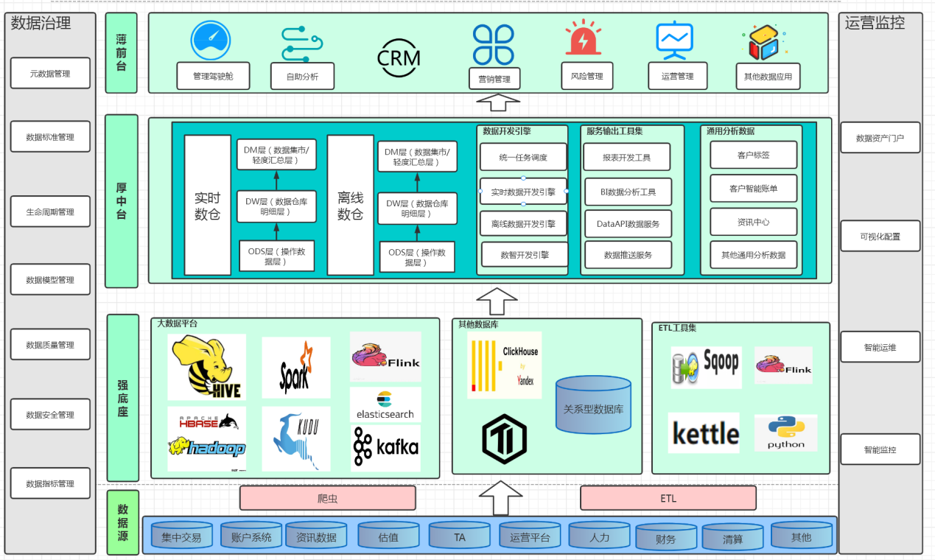This screenshot has width=935, height=560.
Task: Select the 薄前台 layer label
Action: [122, 52]
